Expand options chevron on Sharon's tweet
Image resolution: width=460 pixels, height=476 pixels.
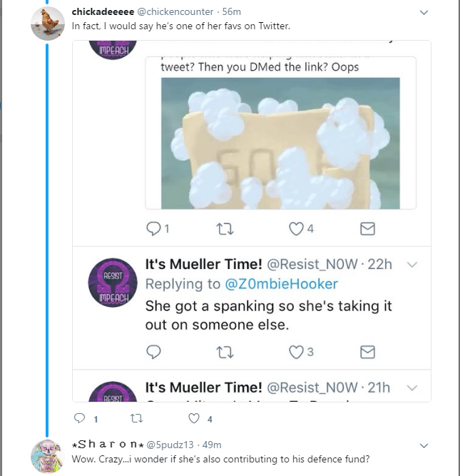click(x=424, y=445)
